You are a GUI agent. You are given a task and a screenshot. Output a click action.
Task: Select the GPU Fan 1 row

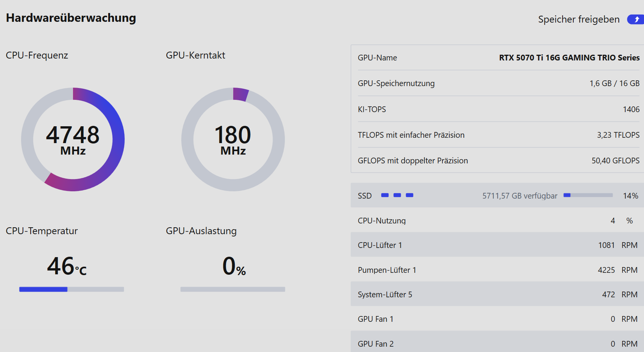point(497,319)
